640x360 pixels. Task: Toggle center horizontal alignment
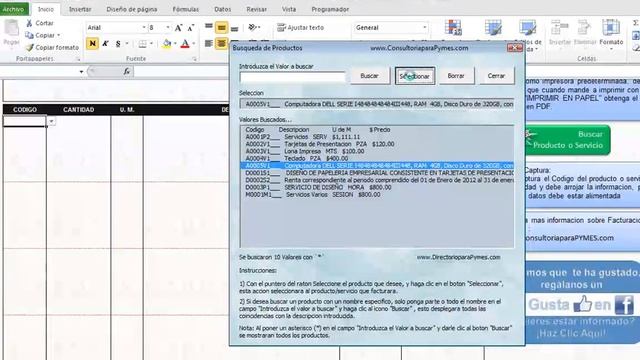[222, 43]
